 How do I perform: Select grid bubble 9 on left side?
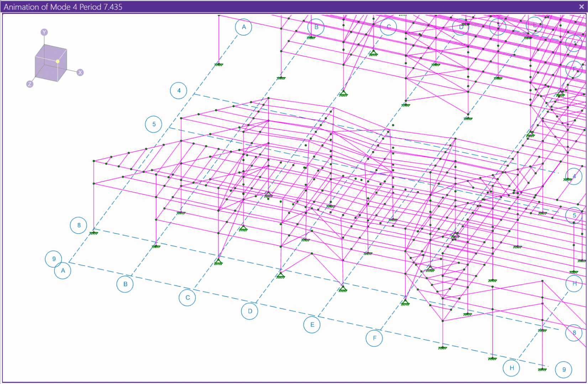point(53,258)
